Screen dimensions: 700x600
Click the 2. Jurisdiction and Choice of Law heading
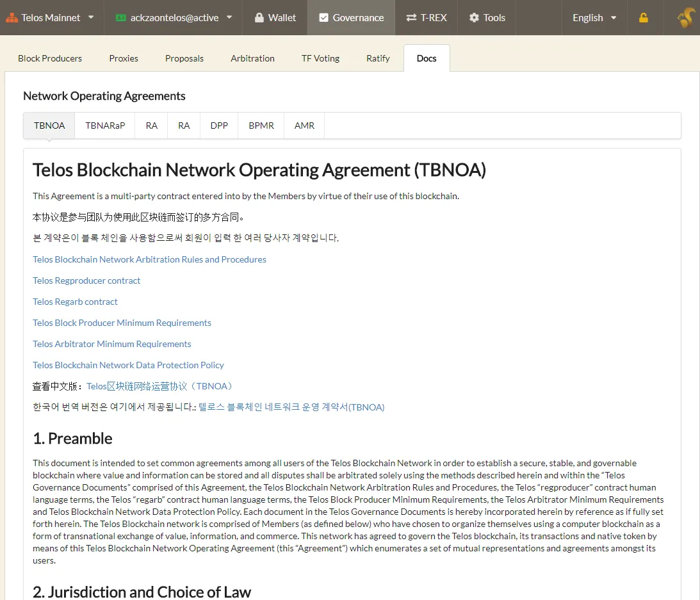[x=142, y=592]
